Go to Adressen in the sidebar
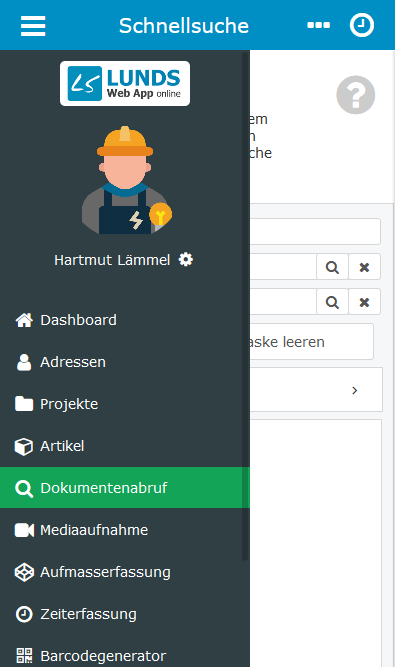This screenshot has height=667, width=395. [x=125, y=362]
